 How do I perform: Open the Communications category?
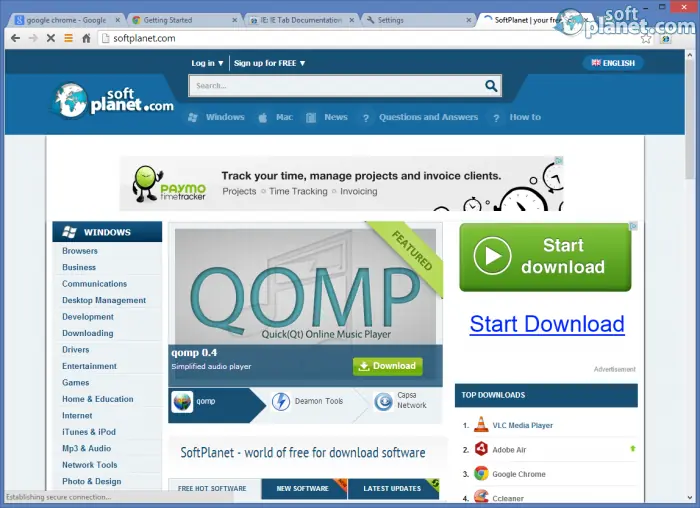(95, 284)
